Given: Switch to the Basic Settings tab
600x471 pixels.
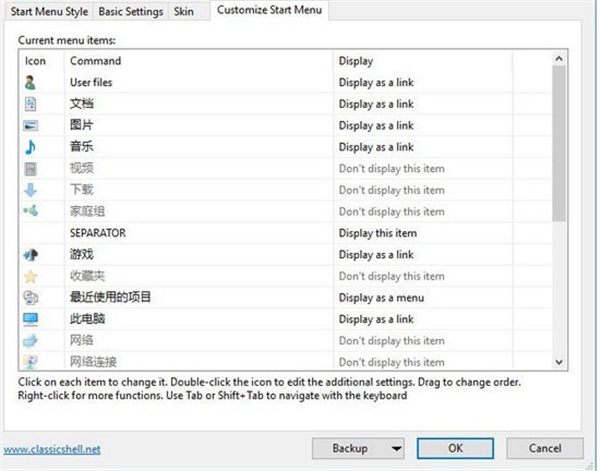Looking at the screenshot, I should [129, 11].
